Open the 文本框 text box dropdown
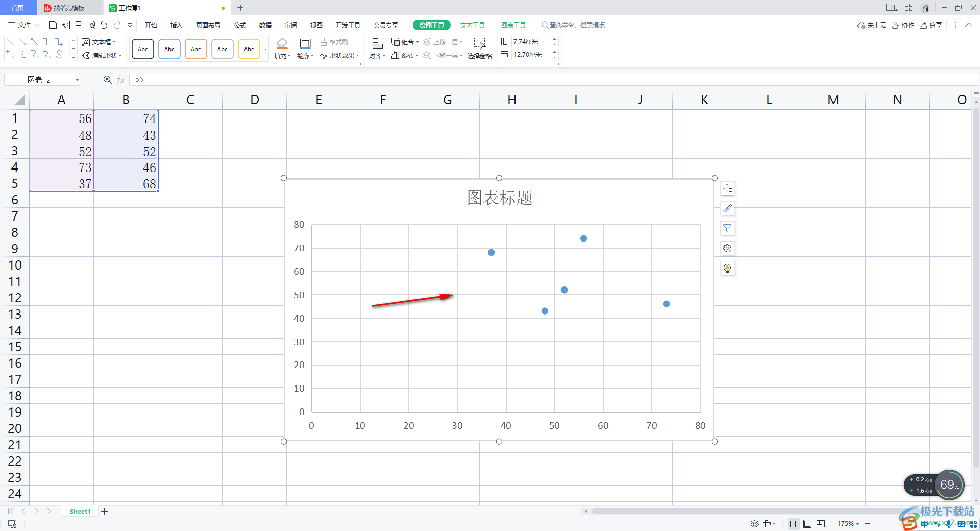 [x=99, y=42]
